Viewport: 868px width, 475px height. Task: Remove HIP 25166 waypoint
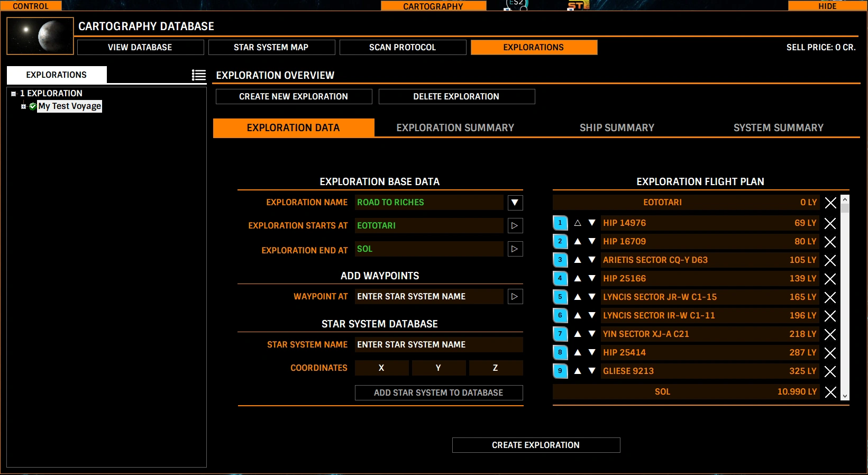coord(830,279)
